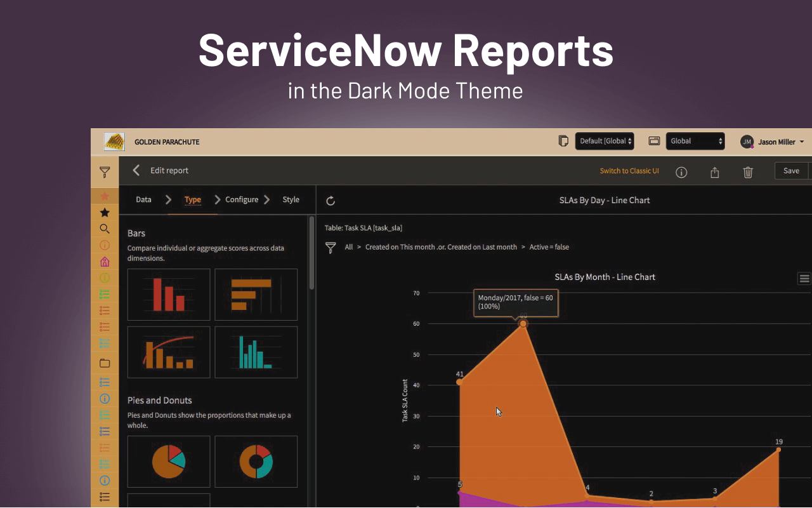Click the SLAs By Day - Line Chart title
This screenshot has height=508, width=812.
point(605,200)
